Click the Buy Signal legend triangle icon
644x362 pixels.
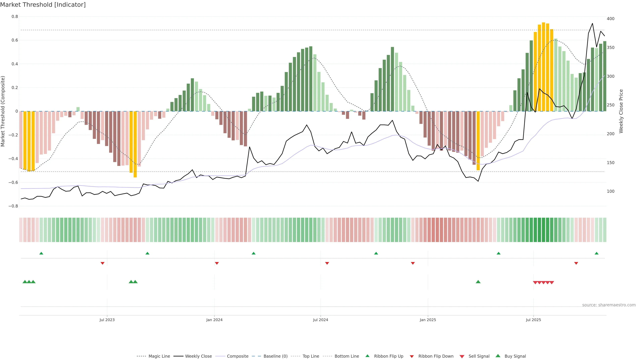tap(498, 356)
